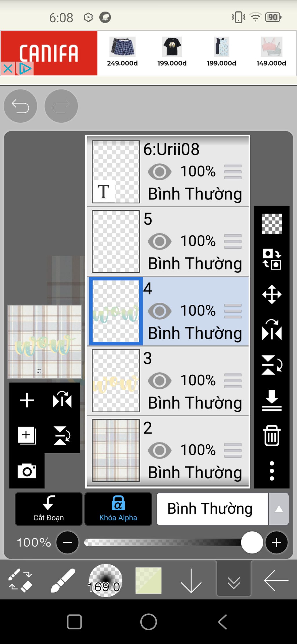Enable the Cắt Đoạn clipping button
Image resolution: width=297 pixels, height=644 pixels.
point(48,509)
